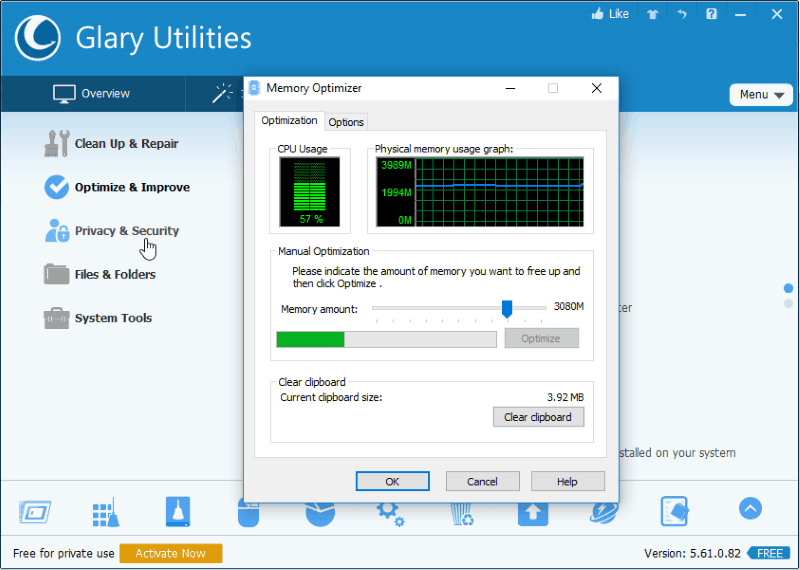Click the Clean Up & Repair brush icon
The image size is (800, 570).
pos(57,143)
